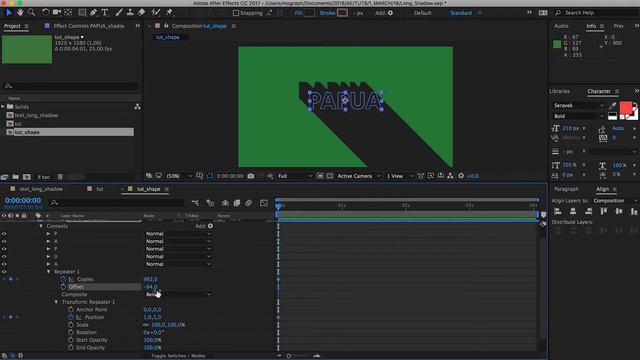
Task: Toggle the Position stopwatch
Action: [71, 317]
